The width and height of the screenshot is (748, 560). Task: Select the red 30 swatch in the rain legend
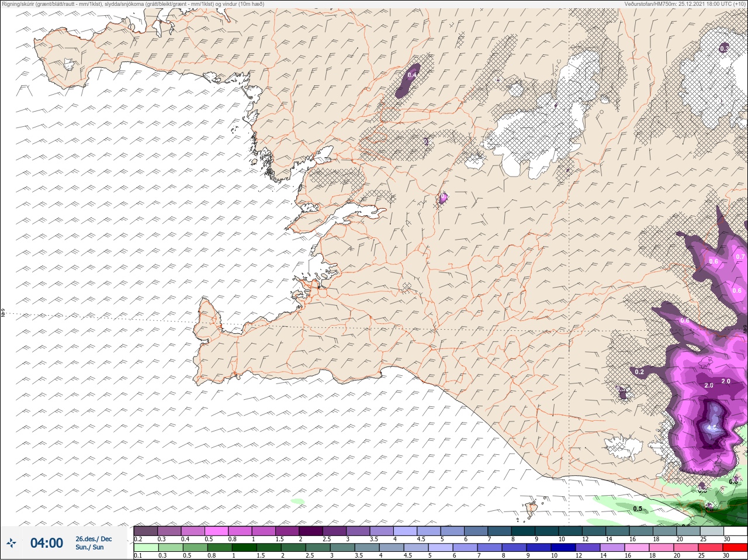pos(735,548)
